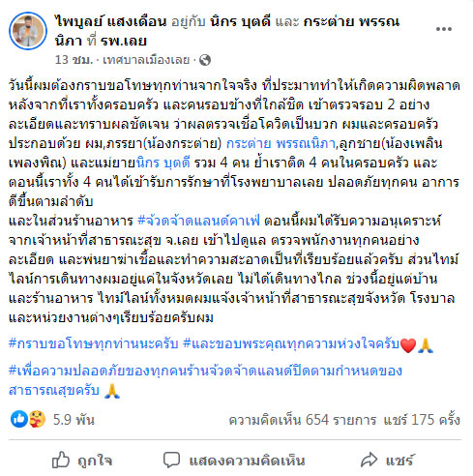Image resolution: width=473 pixels, height=476 pixels.
Task: Open the three-dot post options menu
Action: (444, 29)
